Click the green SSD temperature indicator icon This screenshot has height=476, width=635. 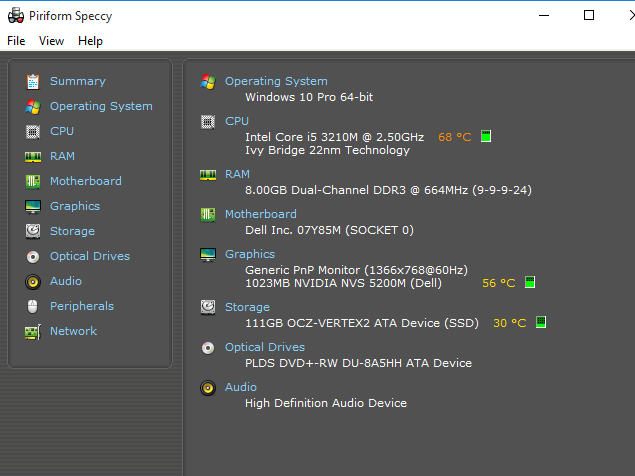click(x=541, y=322)
